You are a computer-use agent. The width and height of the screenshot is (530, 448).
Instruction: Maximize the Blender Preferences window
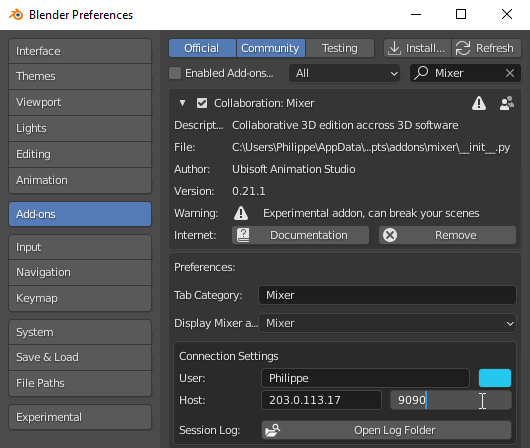pos(461,15)
